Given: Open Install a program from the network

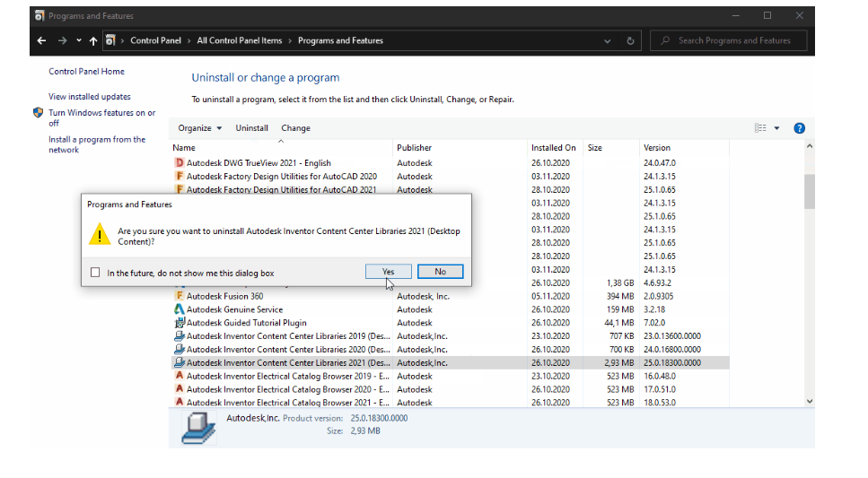Looking at the screenshot, I should pyautogui.click(x=97, y=144).
